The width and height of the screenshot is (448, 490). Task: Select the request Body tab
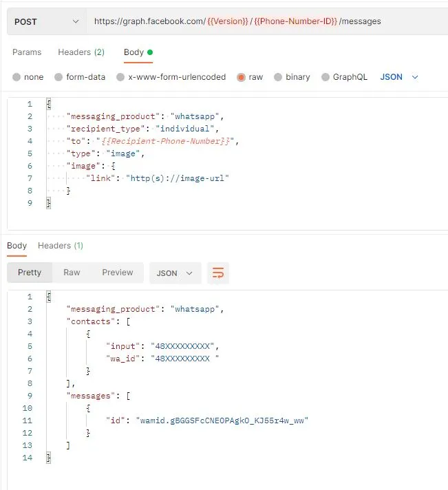point(134,52)
